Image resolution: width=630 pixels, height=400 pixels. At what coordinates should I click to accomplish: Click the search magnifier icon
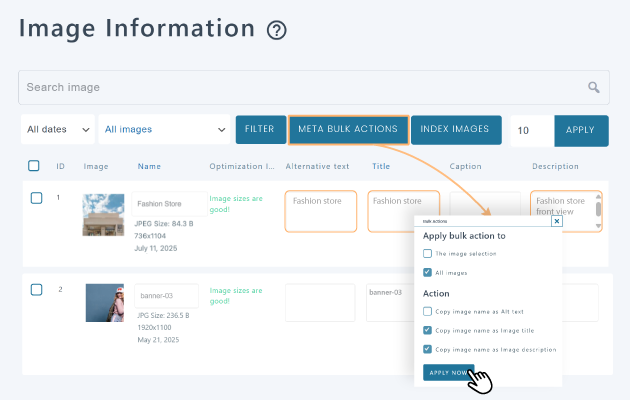pyautogui.click(x=594, y=88)
